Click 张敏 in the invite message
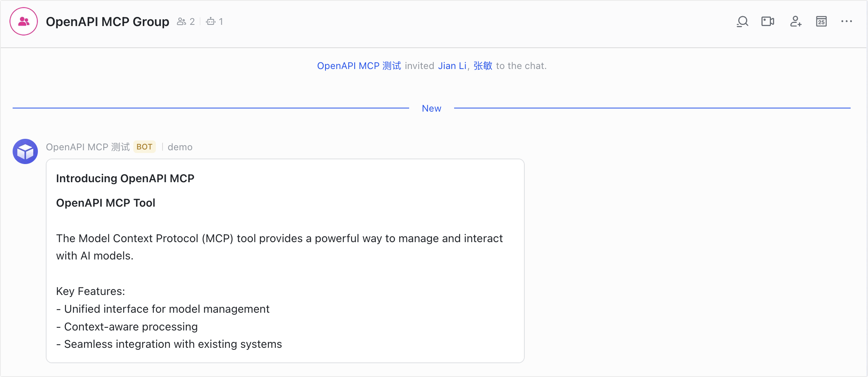Image resolution: width=868 pixels, height=377 pixels. click(482, 66)
